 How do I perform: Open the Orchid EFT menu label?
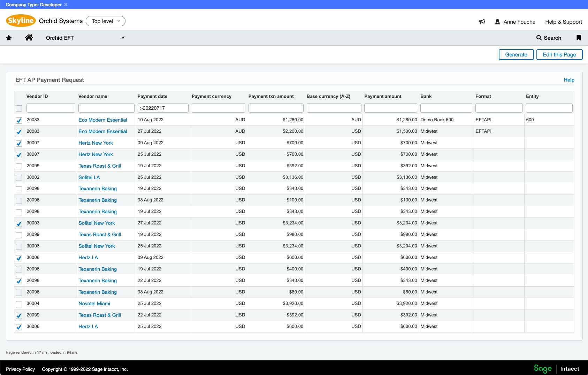point(60,38)
